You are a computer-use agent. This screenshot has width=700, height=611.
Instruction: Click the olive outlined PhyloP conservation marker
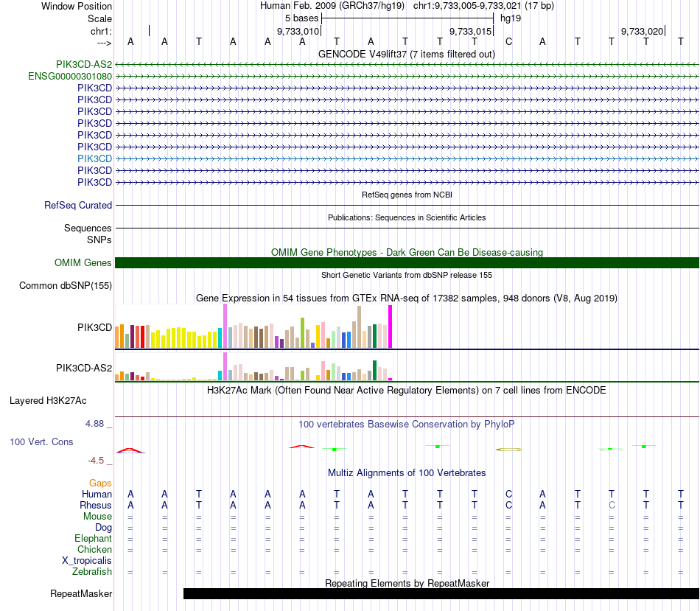[x=508, y=450]
